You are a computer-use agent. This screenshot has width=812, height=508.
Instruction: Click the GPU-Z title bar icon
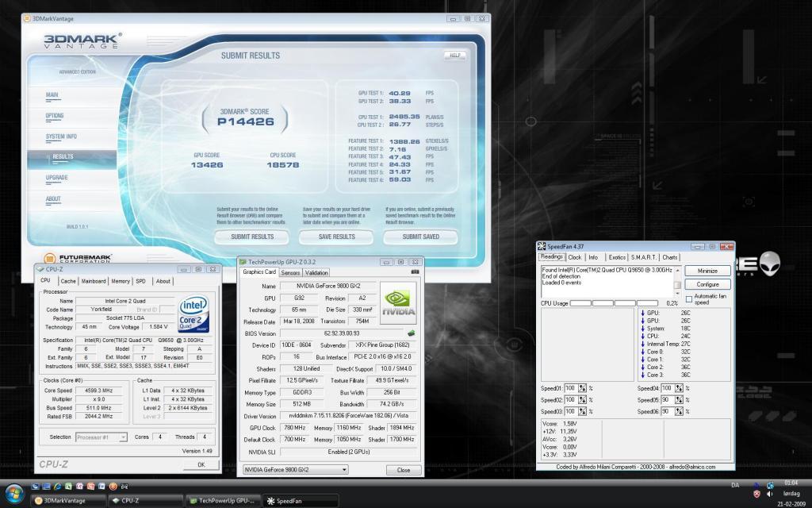(x=243, y=262)
